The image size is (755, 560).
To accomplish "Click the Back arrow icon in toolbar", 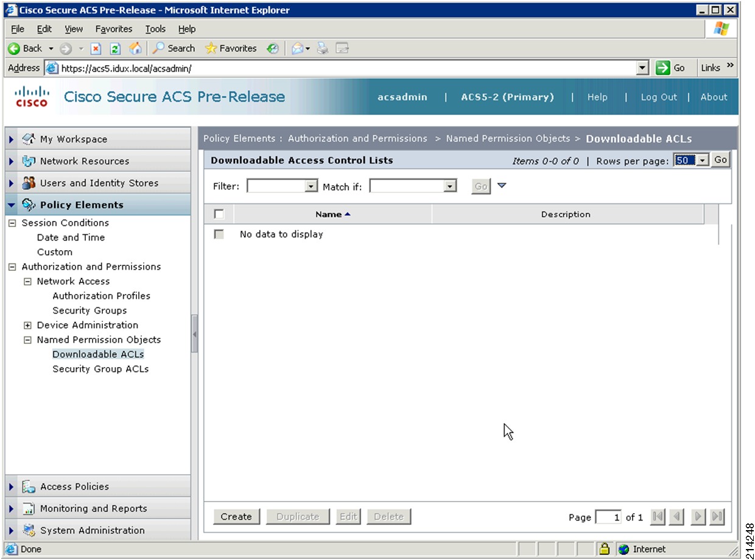I will coord(14,49).
